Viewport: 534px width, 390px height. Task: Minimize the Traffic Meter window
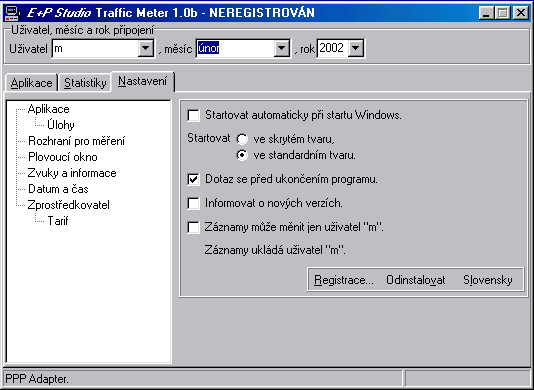coord(487,13)
